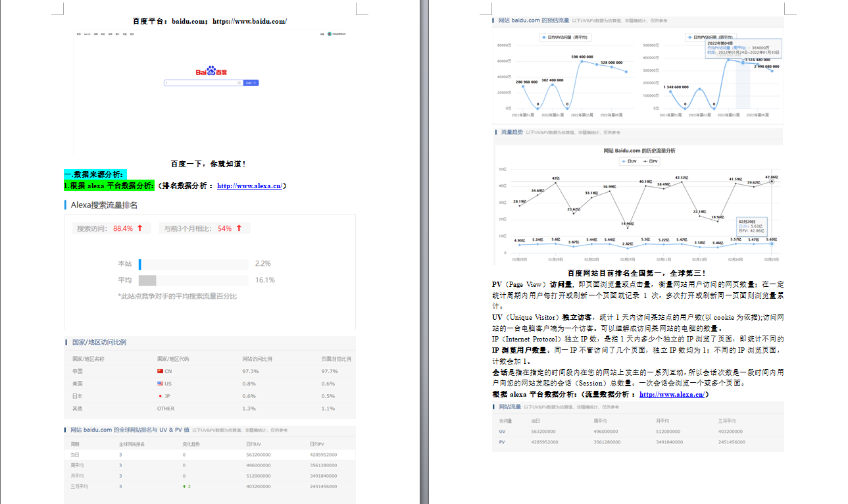Click the 2.82亿 data label on the UV line

(x=628, y=243)
